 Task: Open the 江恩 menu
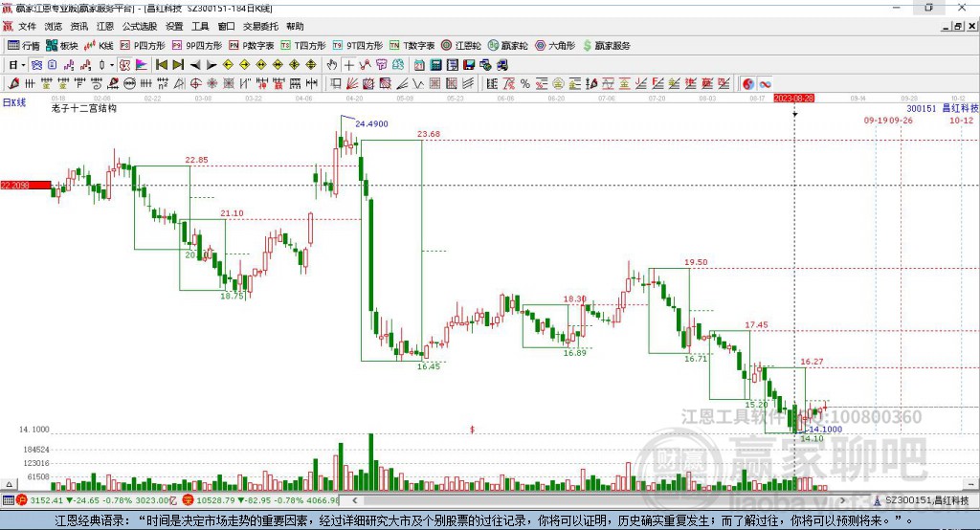[105, 26]
